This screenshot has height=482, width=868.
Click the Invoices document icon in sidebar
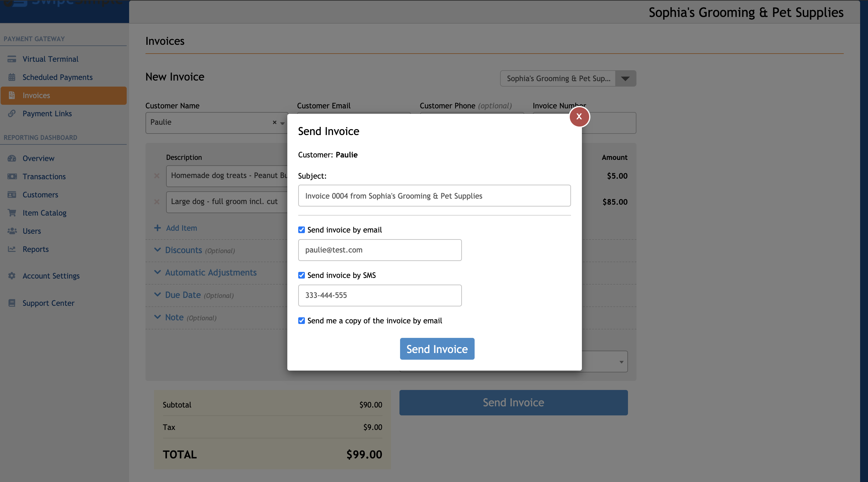tap(12, 95)
